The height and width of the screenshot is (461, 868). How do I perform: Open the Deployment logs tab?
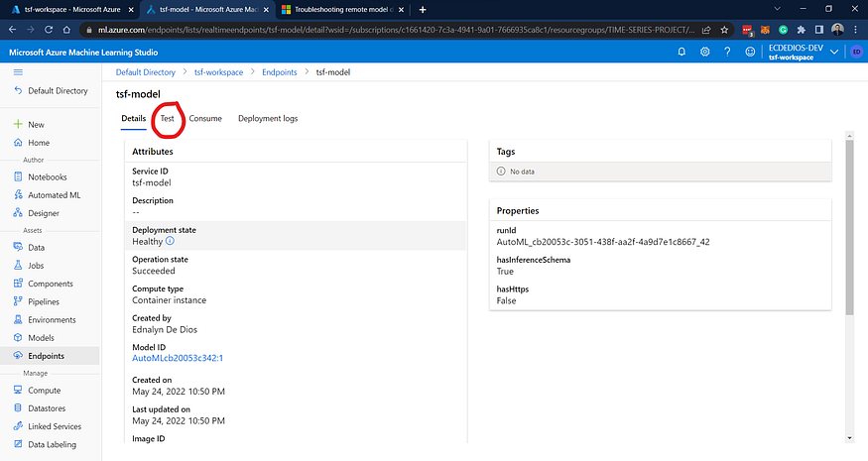tap(268, 118)
